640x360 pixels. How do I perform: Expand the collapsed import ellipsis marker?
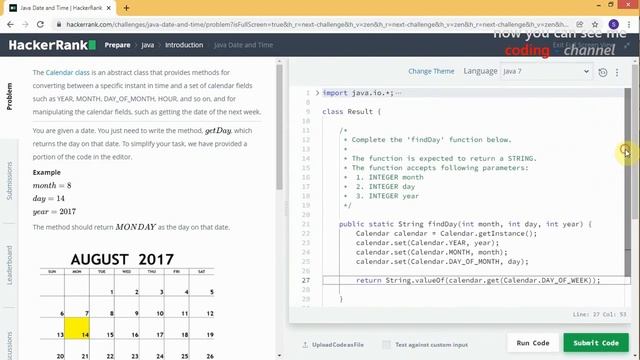point(399,93)
